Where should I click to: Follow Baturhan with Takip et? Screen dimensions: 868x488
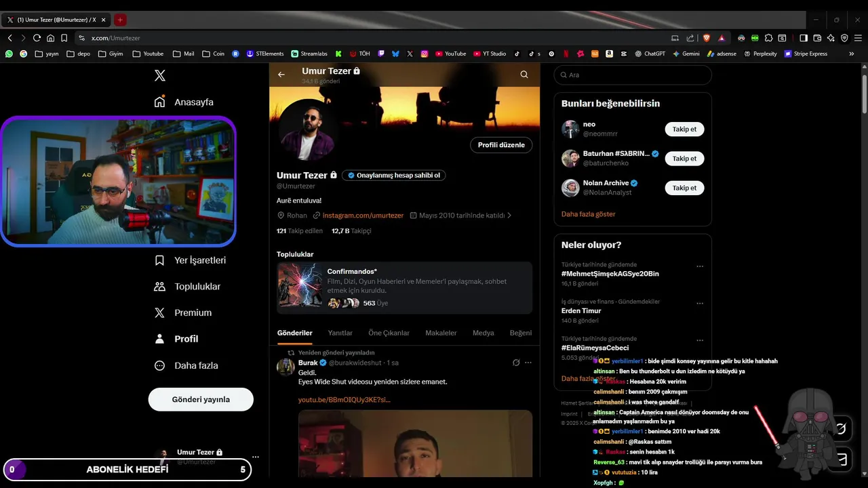click(x=684, y=159)
